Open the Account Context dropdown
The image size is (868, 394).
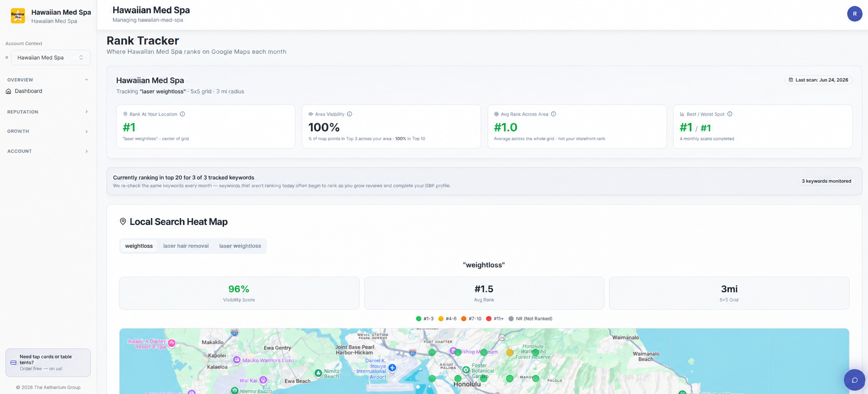coord(51,57)
